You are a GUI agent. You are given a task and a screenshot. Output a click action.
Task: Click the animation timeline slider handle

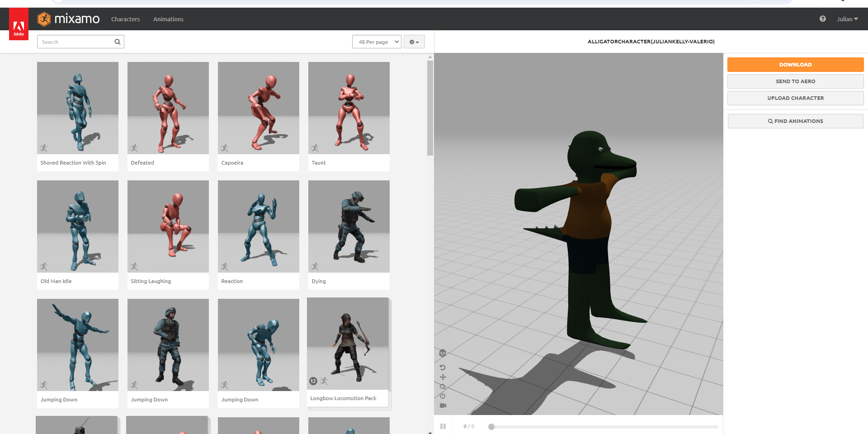[x=491, y=427]
